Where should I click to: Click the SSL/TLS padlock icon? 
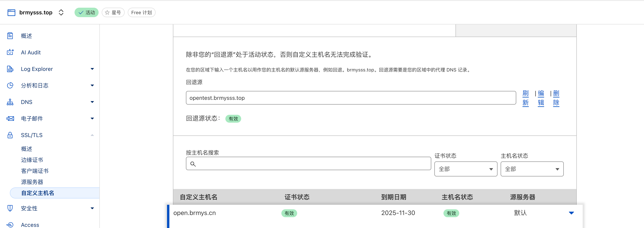pyautogui.click(x=10, y=135)
